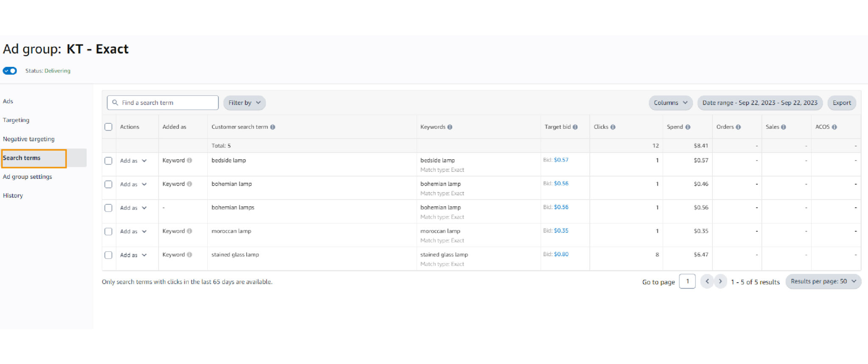Select the bohemian lamps row checkbox
This screenshot has height=364, width=868.
(x=108, y=208)
